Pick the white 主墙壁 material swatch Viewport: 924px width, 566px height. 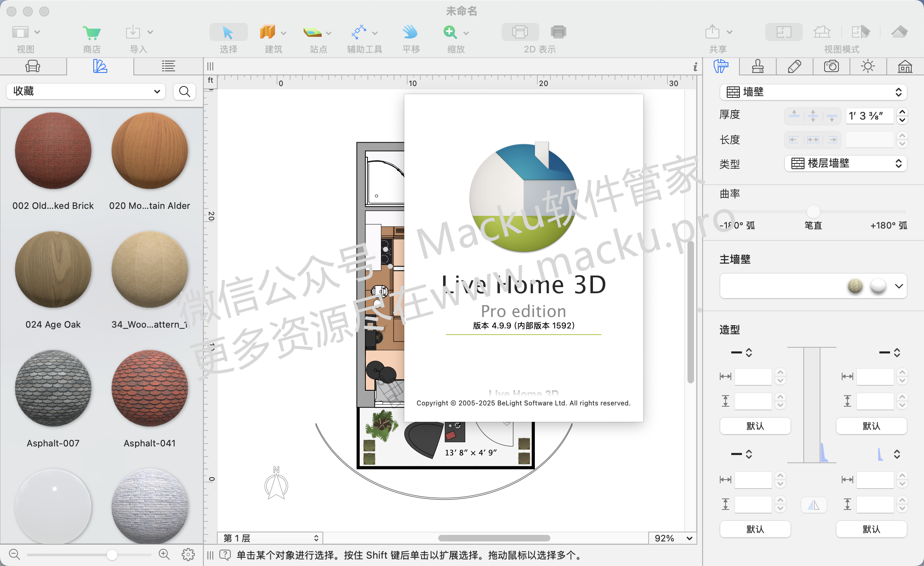(878, 286)
